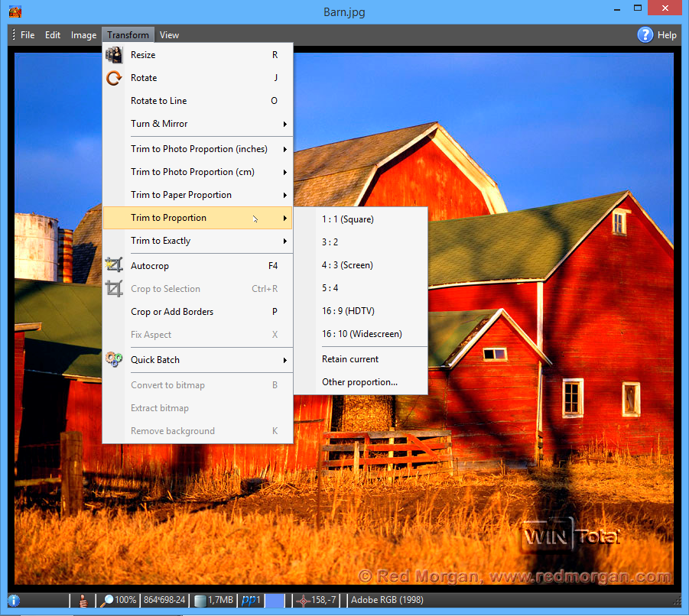Click the Quick Batch icon

click(114, 360)
